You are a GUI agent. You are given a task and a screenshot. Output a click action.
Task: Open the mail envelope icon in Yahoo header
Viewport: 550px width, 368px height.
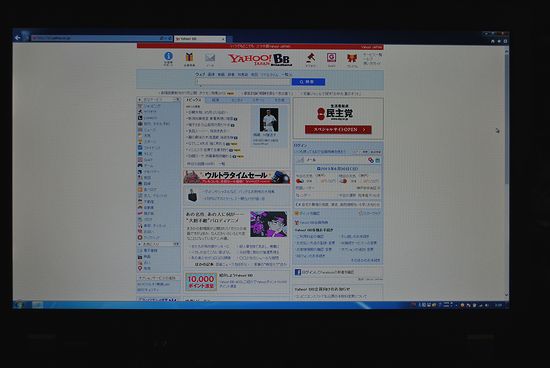(x=210, y=58)
